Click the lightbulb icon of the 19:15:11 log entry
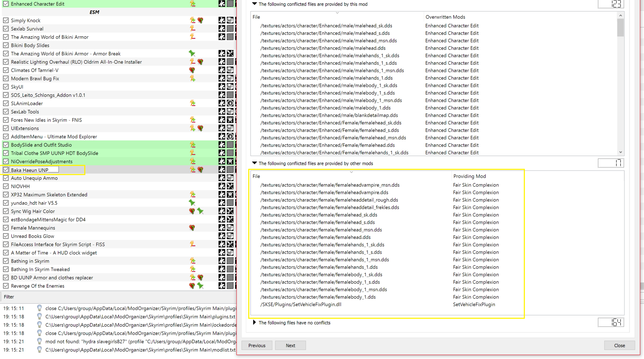644x359 pixels. 39,308
